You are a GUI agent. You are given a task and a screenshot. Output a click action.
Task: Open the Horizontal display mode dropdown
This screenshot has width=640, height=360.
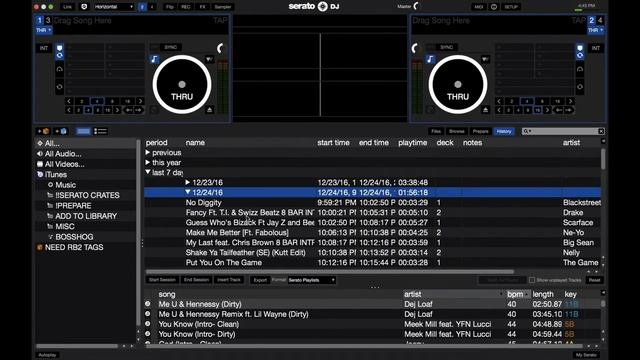[x=114, y=7]
